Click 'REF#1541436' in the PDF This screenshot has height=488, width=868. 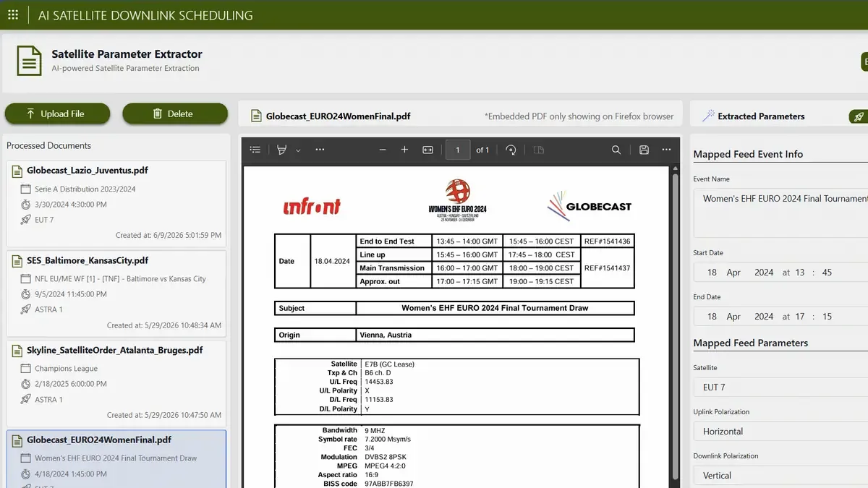pos(607,241)
